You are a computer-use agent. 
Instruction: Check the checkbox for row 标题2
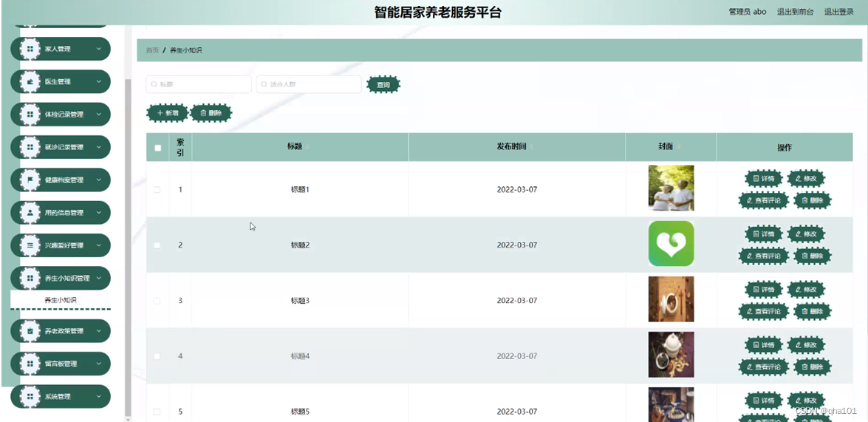(x=157, y=245)
